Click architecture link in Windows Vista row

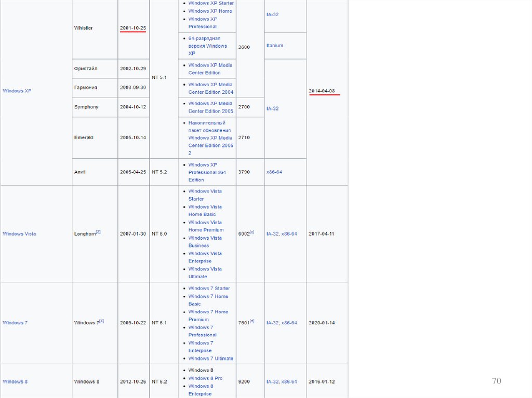coord(282,234)
